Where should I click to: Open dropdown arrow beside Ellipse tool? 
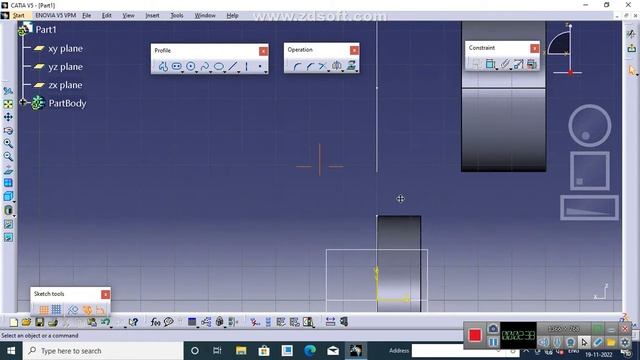click(225, 72)
